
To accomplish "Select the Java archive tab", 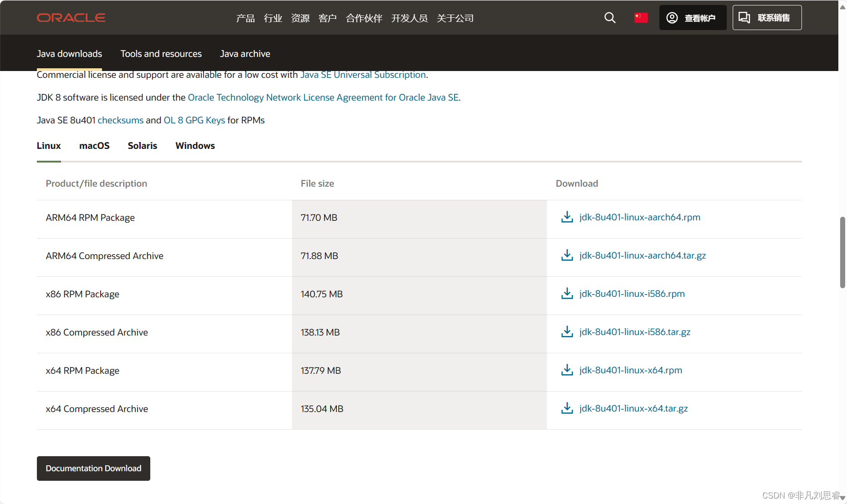I will (245, 54).
